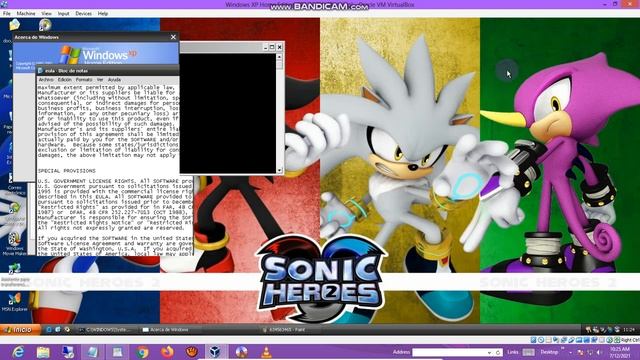640x360 pixels.
Task: Click the XP Inicio start button
Action: click(20, 329)
